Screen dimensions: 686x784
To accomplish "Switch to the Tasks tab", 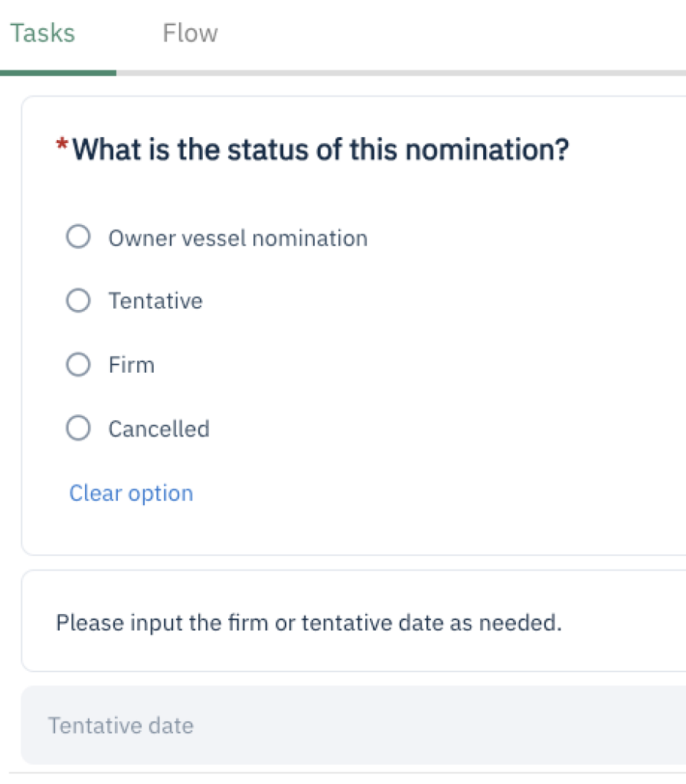I will [x=43, y=34].
